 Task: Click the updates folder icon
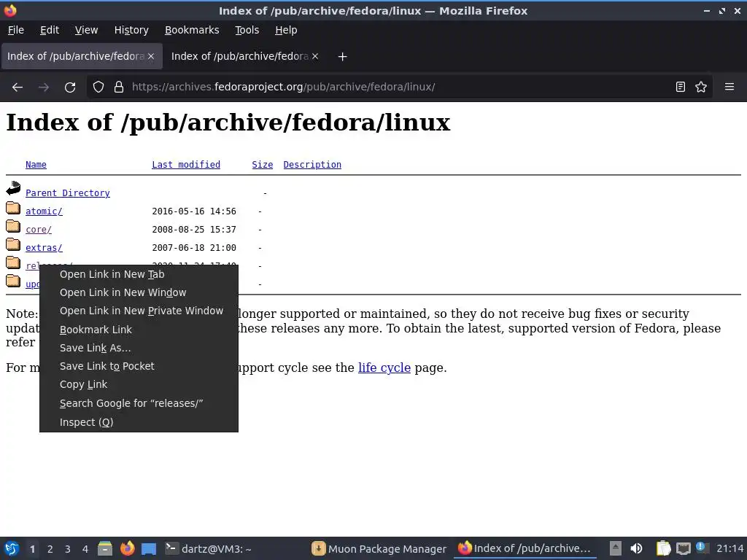point(13,281)
